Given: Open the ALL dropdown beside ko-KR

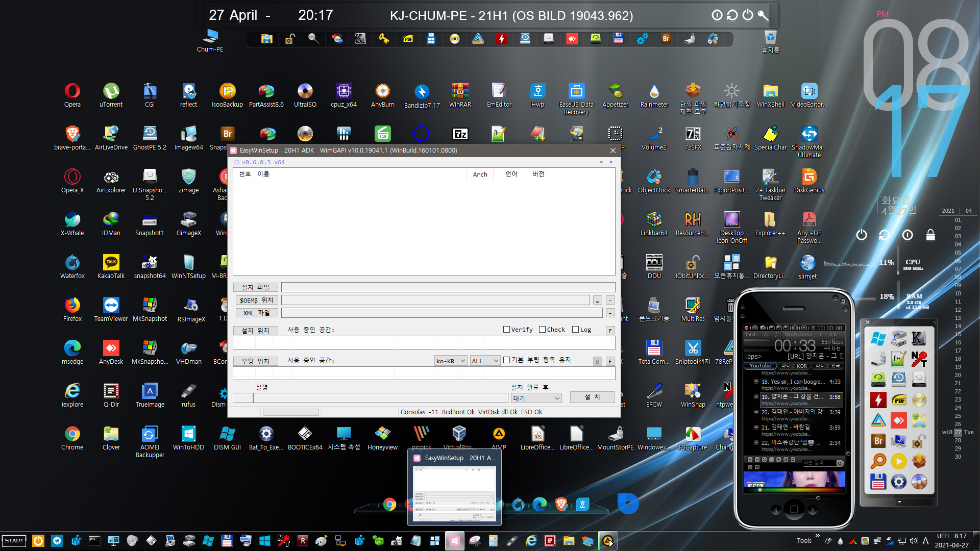Looking at the screenshot, I should point(485,361).
